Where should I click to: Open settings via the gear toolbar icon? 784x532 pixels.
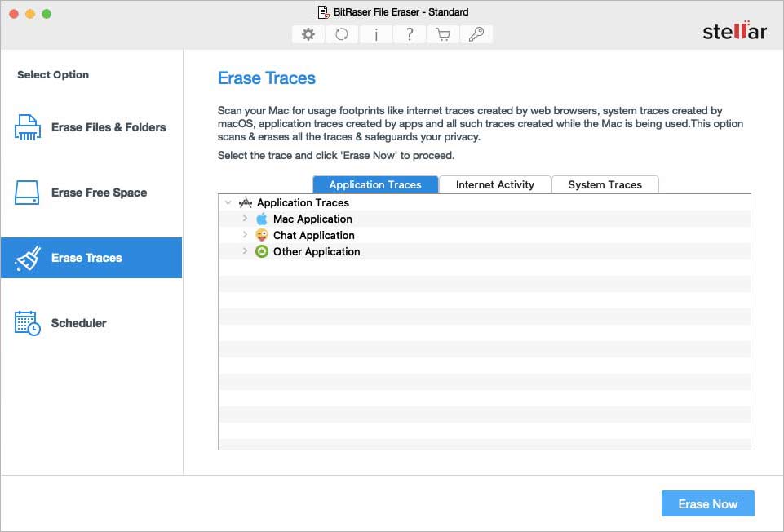point(308,34)
